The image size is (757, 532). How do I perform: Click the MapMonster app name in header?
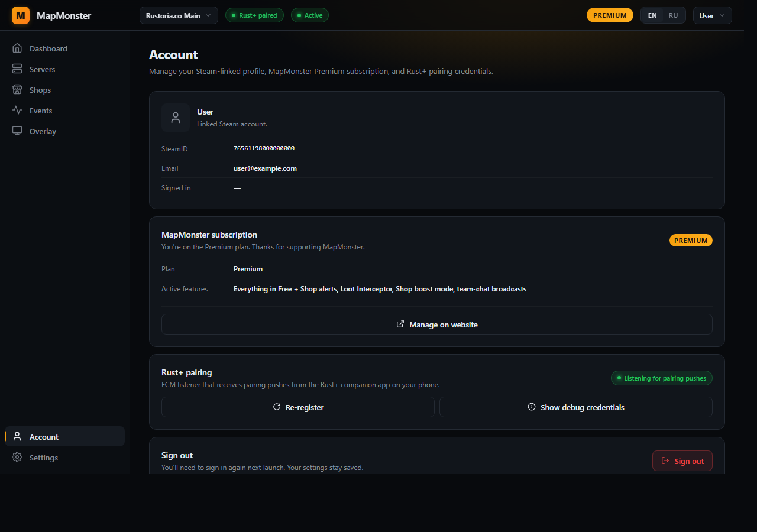64,15
